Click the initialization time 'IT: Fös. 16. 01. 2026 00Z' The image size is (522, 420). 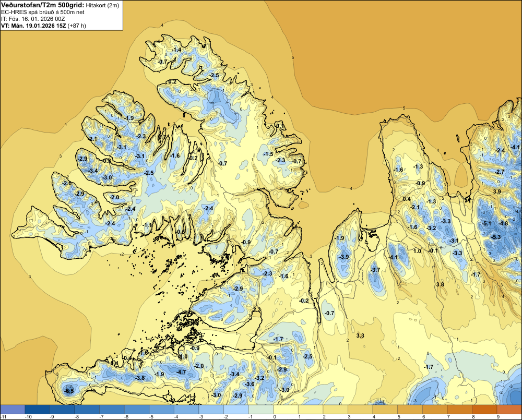click(x=32, y=19)
